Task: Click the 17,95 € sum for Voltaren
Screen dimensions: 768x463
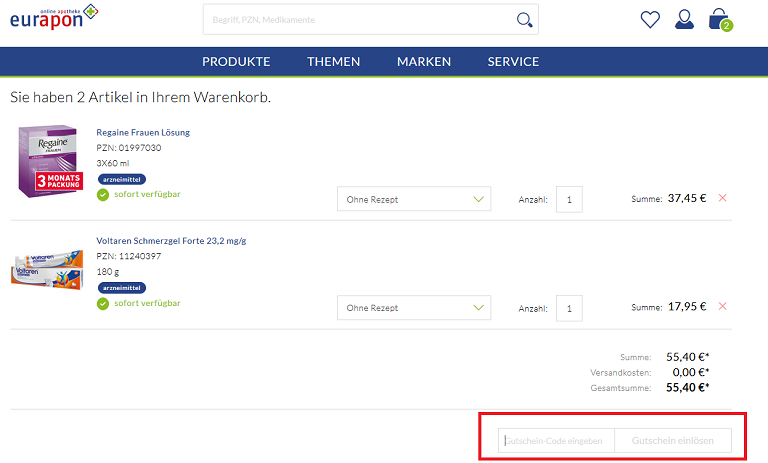Action: [687, 306]
